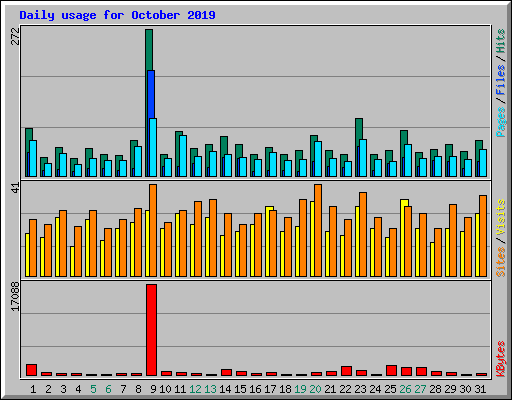Click day label "17" on the x-axis
Image resolution: width=512 pixels, height=400 pixels.
coord(270,389)
